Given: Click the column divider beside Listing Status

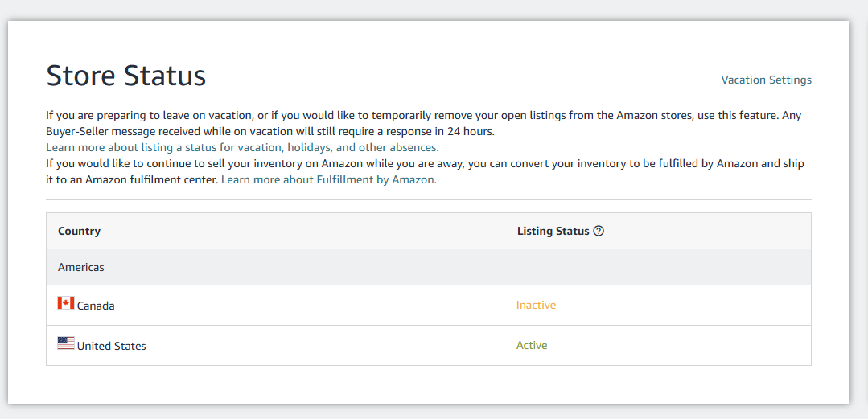Looking at the screenshot, I should pyautogui.click(x=504, y=230).
